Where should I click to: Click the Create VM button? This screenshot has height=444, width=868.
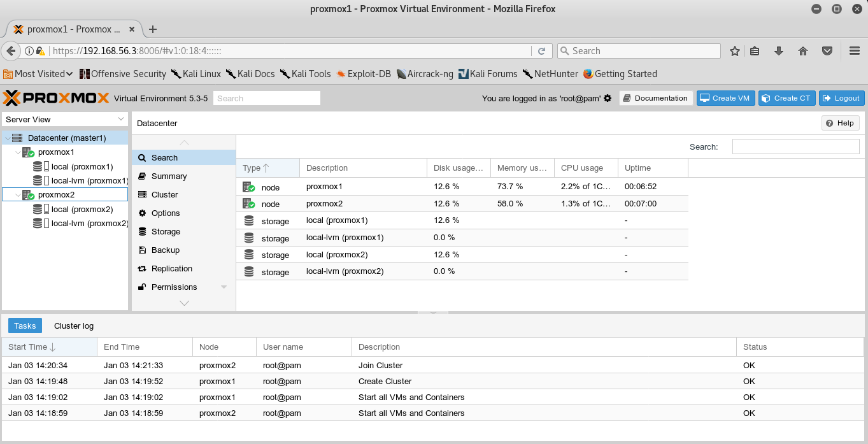726,98
